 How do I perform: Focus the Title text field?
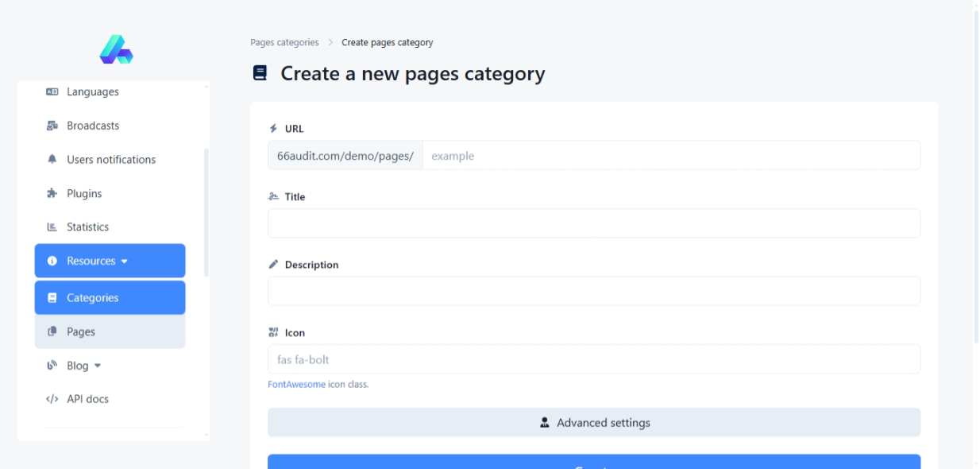pos(593,223)
